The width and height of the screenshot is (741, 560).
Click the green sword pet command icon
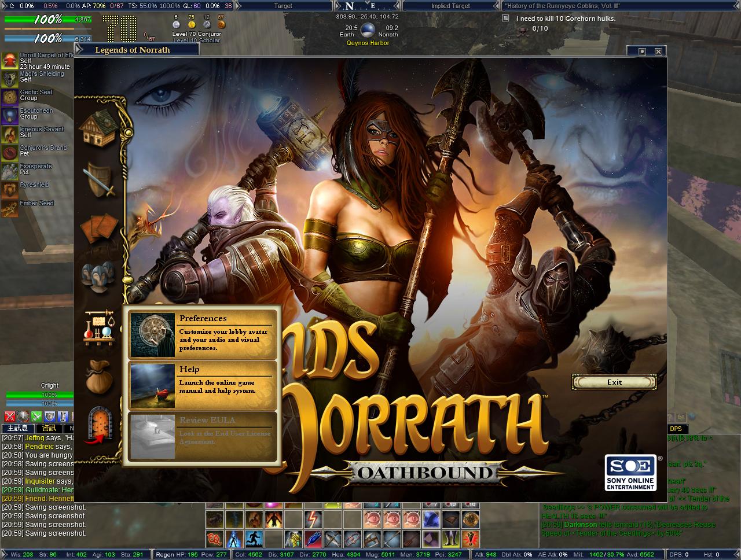click(36, 416)
